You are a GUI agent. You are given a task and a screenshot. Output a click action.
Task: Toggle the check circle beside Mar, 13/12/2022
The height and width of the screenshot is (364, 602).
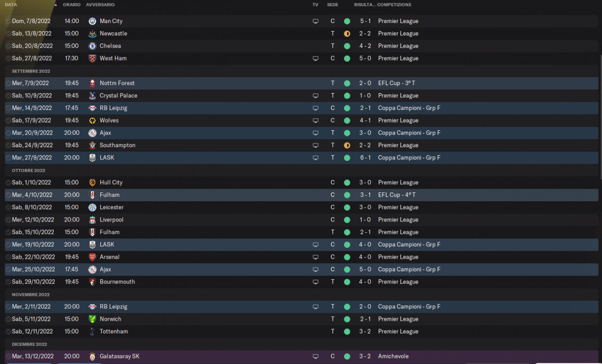(8, 356)
